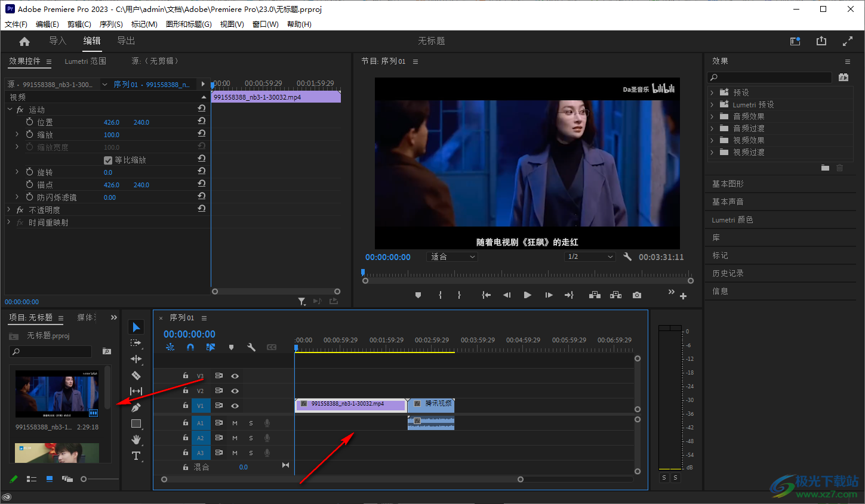Select the Type tool
865x504 pixels.
pyautogui.click(x=136, y=456)
